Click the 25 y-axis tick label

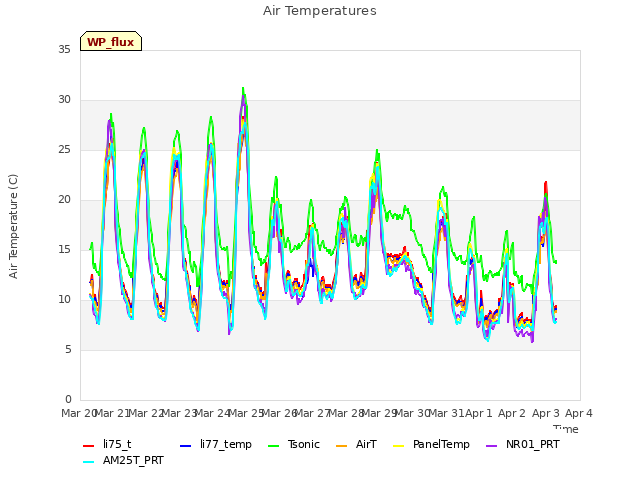(x=64, y=150)
